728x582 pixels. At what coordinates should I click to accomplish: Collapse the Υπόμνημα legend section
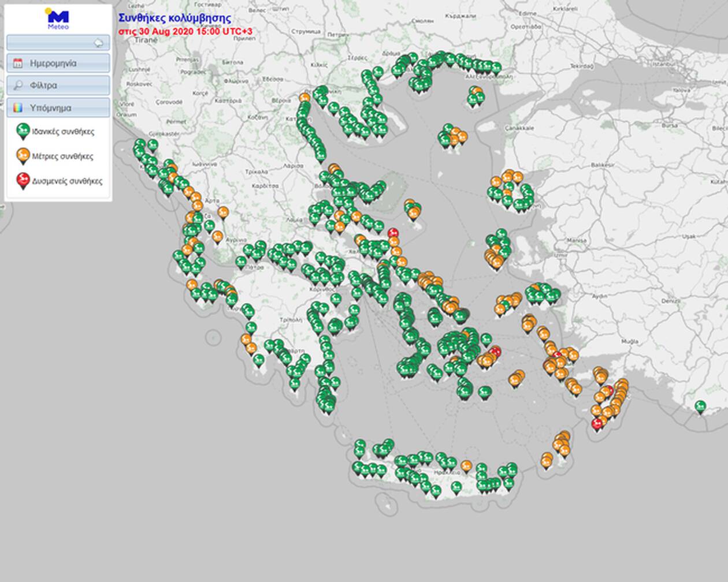pos(58,108)
